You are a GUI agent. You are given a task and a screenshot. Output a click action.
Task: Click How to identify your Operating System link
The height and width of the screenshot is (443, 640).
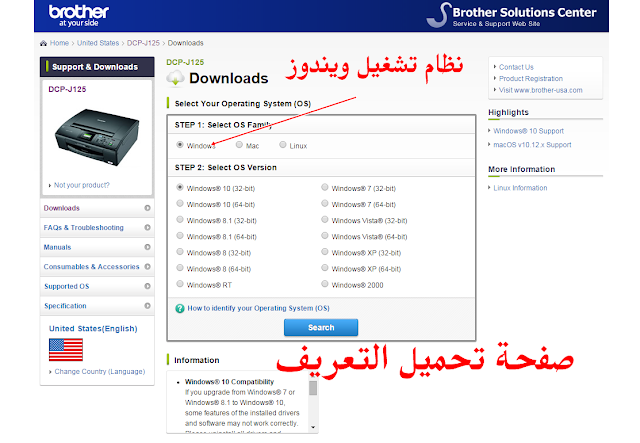pos(258,308)
